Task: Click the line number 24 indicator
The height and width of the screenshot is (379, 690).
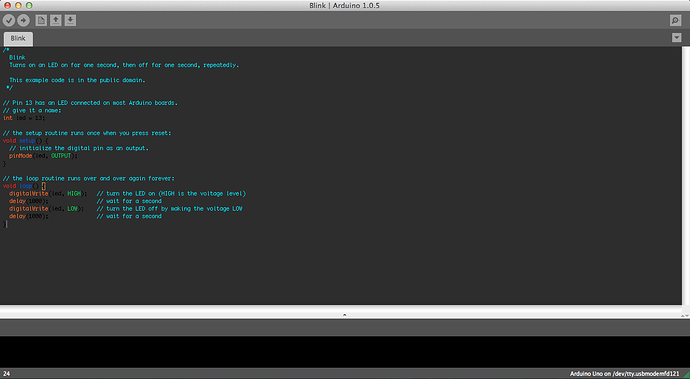Action: 7,374
